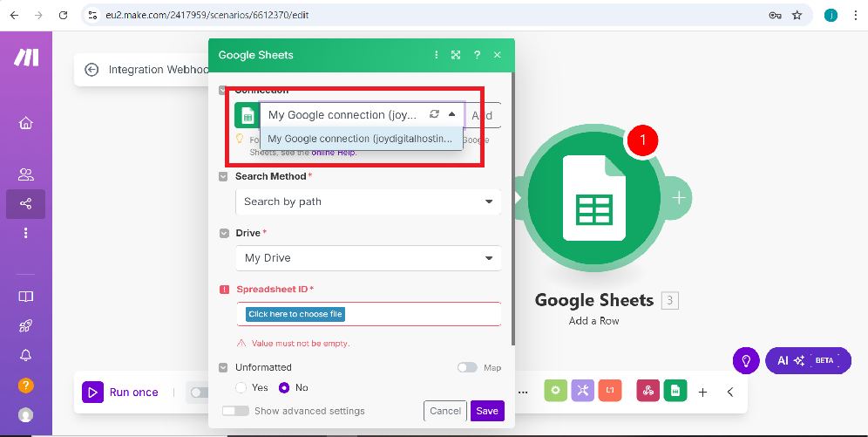Screen dimensions: 868x437
Task: Open the sidebar three-dot More menu
Action: click(25, 233)
